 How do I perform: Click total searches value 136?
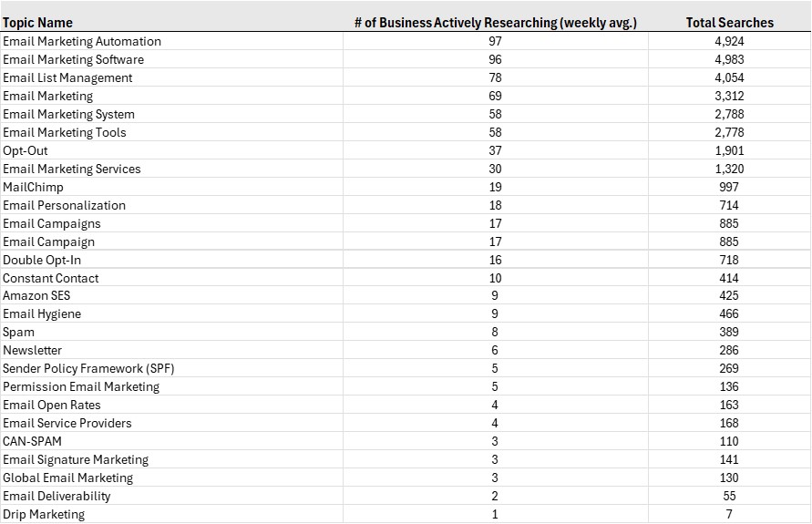(x=729, y=386)
